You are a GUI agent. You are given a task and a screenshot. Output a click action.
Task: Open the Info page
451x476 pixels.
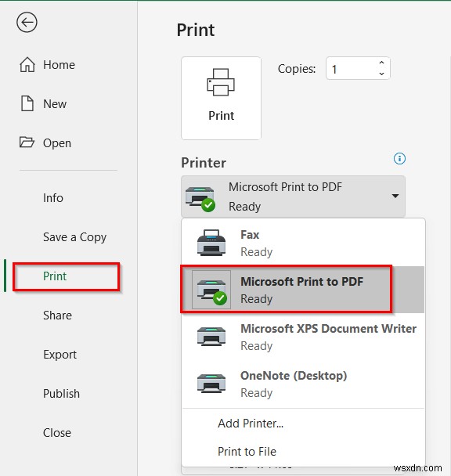click(x=52, y=198)
